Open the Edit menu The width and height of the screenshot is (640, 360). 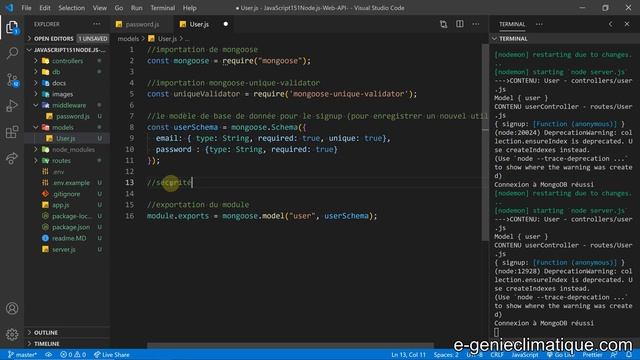45,8
